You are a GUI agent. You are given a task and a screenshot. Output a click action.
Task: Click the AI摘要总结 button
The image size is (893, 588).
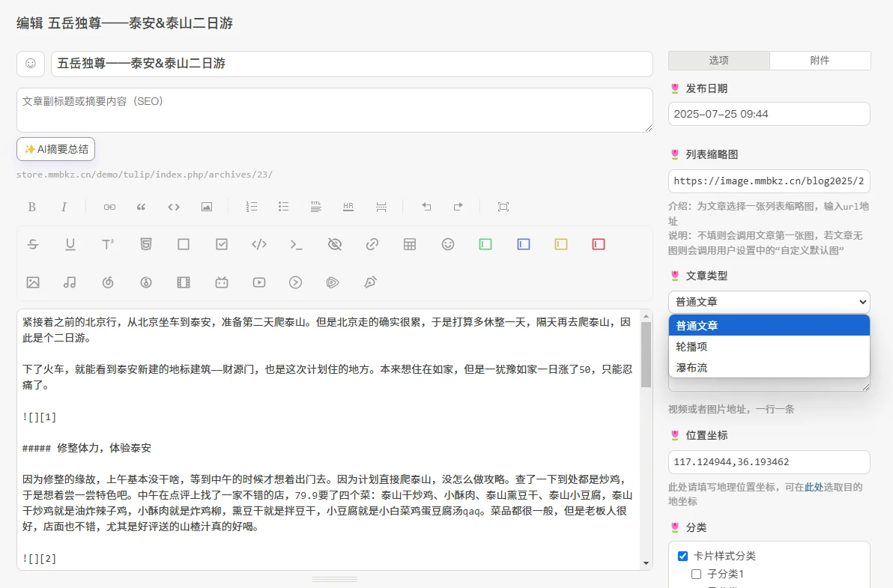[x=56, y=149]
